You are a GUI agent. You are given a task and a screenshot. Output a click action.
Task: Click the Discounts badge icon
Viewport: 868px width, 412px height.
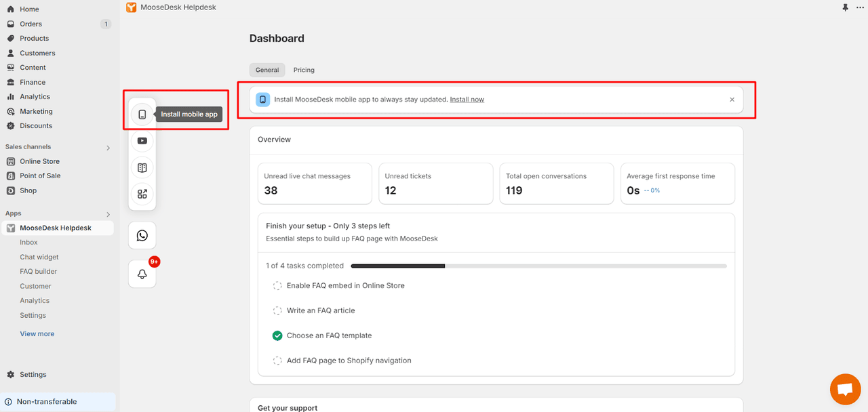click(11, 125)
